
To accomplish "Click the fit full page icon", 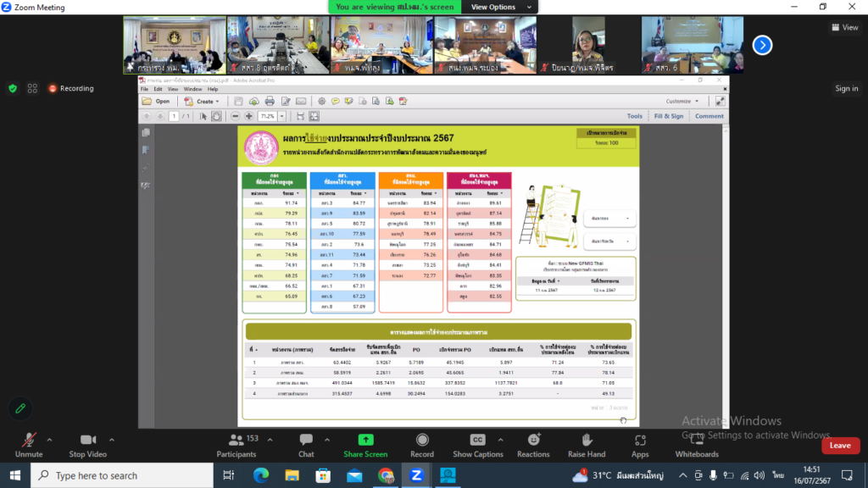I will 314,116.
